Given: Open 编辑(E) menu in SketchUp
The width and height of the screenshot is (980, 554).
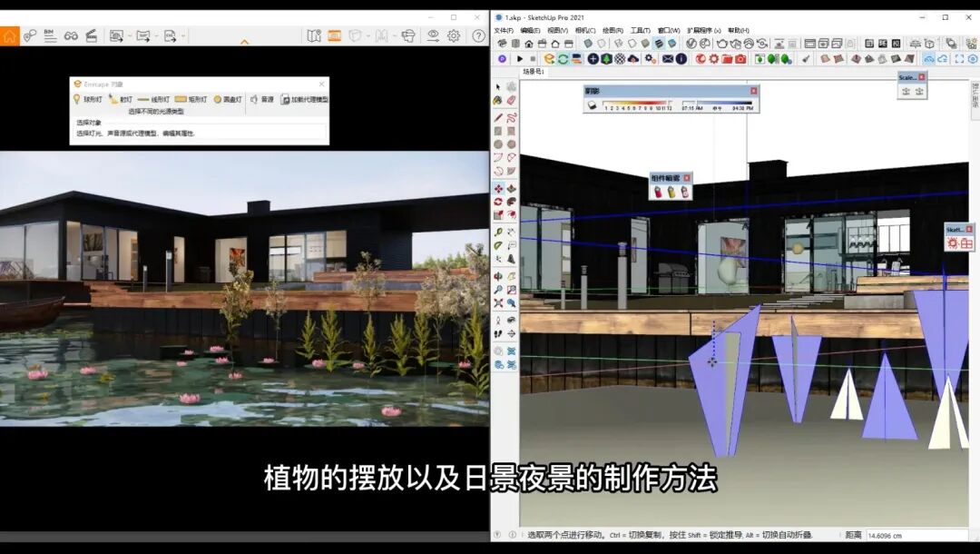Looking at the screenshot, I should pyautogui.click(x=531, y=30).
